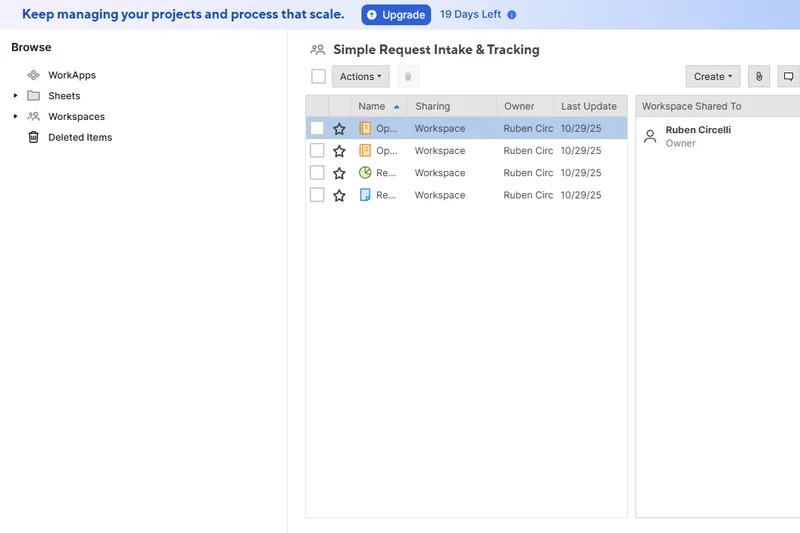Click the info icon next to 19 Days Left
This screenshot has height=533, width=800.
[512, 15]
